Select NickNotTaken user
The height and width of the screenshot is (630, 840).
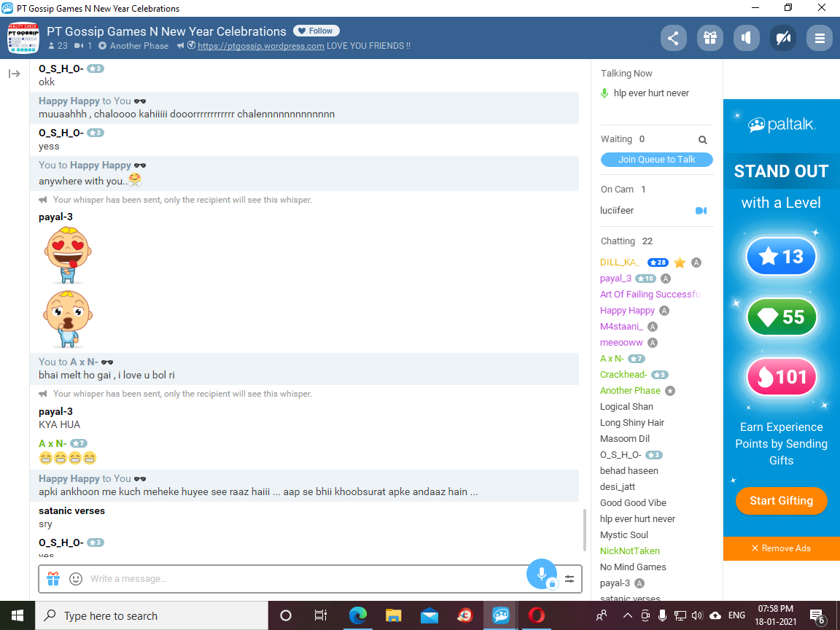point(630,551)
